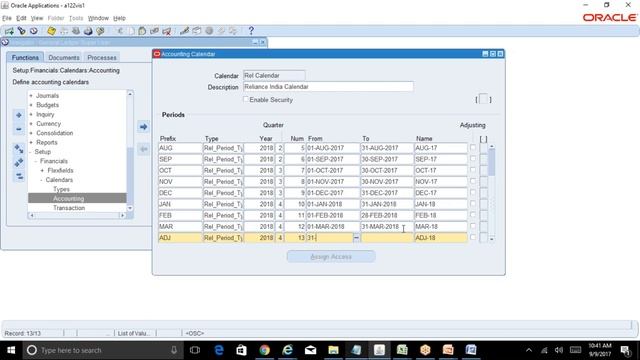Click the Copy toolbar icon
The width and height of the screenshot is (640, 360).
(x=131, y=31)
